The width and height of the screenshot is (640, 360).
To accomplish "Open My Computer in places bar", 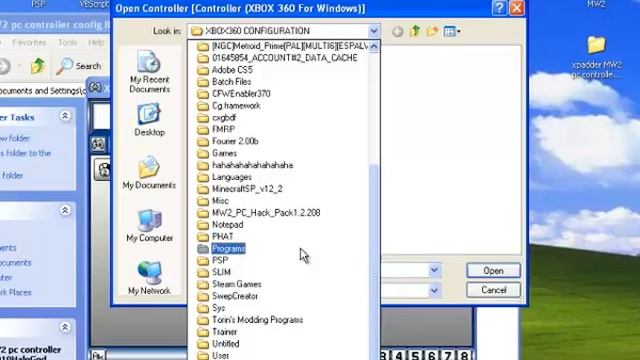I will 149,225.
